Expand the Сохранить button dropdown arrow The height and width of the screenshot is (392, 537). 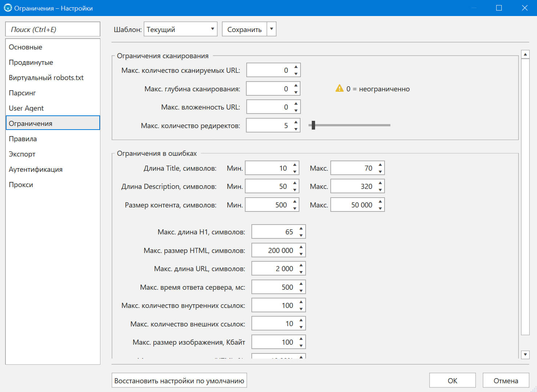click(x=271, y=29)
